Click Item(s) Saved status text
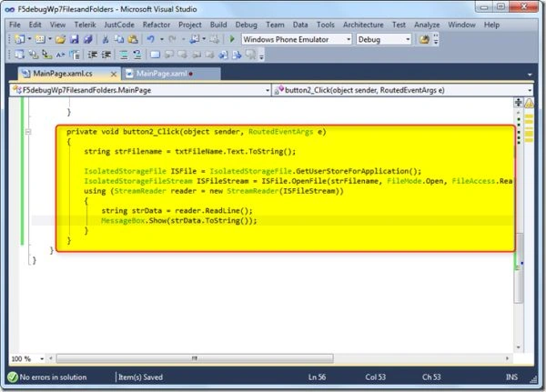Image resolution: width=546 pixels, height=392 pixels. pyautogui.click(x=140, y=377)
